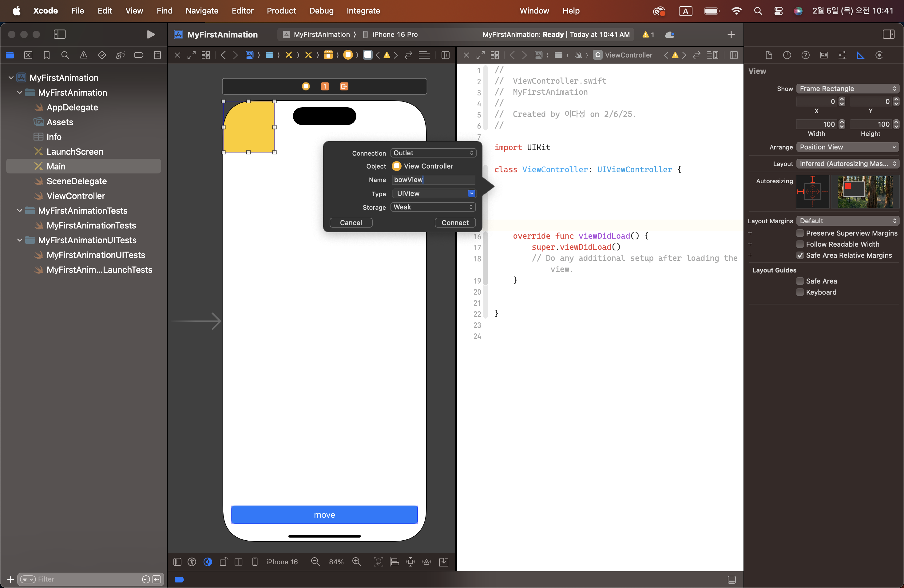
Task: Open the Size inspector ruler icon
Action: pos(860,55)
